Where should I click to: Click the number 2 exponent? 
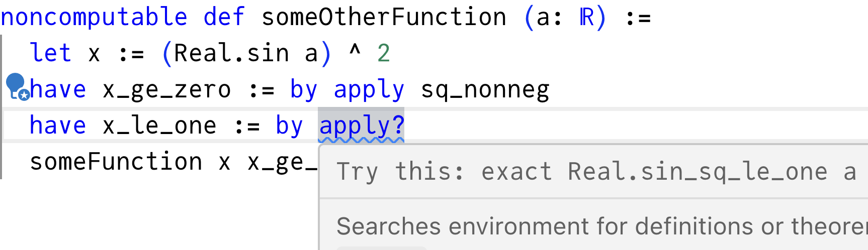click(x=384, y=53)
